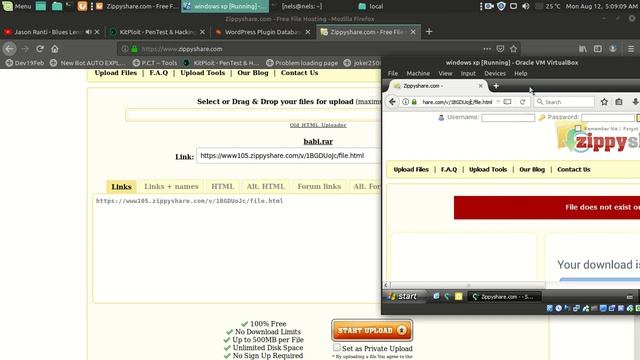The image size is (640, 360).
Task: Open Dev19Feb bookmark in bookmarks toolbar
Action: pyautogui.click(x=25, y=63)
